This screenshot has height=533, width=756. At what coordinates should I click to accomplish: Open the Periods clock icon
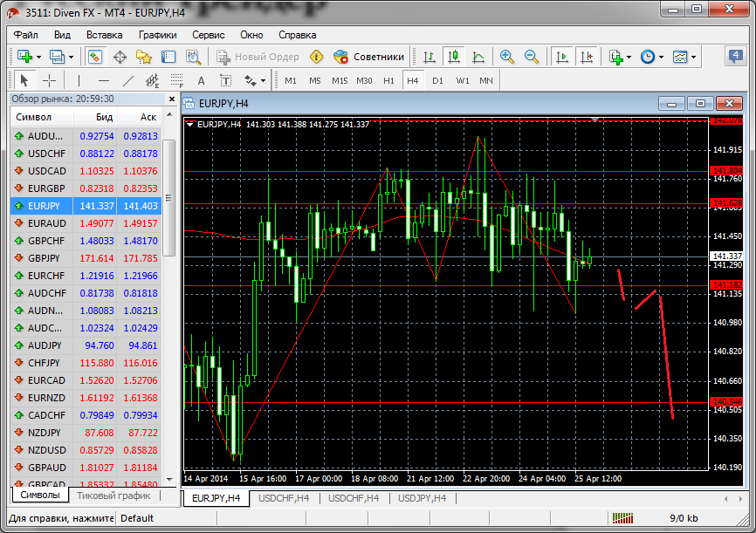tap(648, 57)
